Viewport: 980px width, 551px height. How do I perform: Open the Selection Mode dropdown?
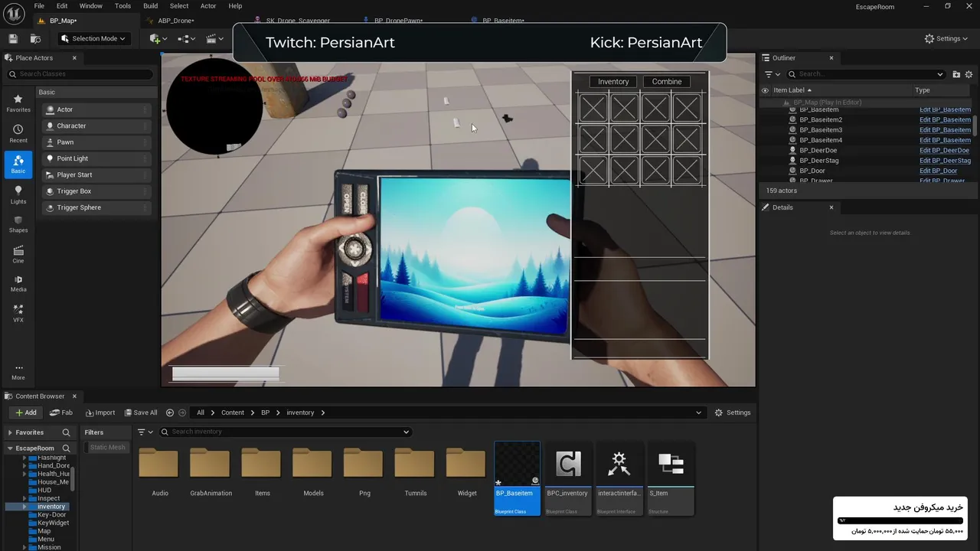93,38
